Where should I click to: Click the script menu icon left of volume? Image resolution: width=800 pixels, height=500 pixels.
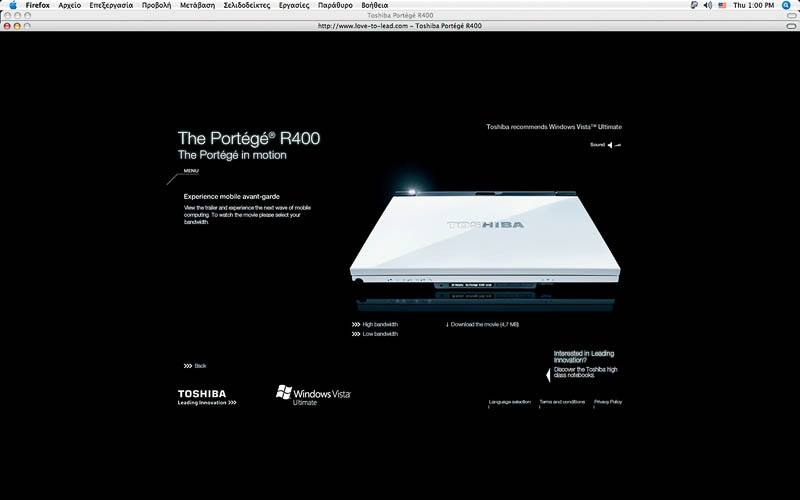694,5
